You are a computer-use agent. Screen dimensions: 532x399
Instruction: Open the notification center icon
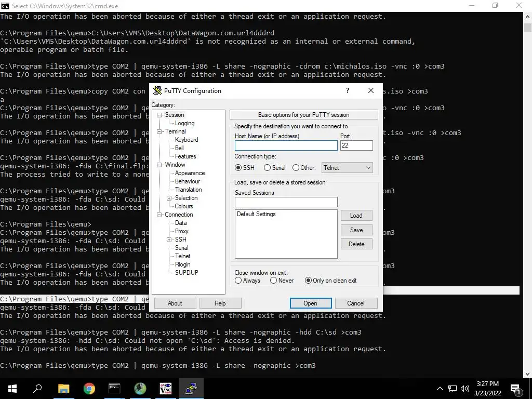[515, 389]
